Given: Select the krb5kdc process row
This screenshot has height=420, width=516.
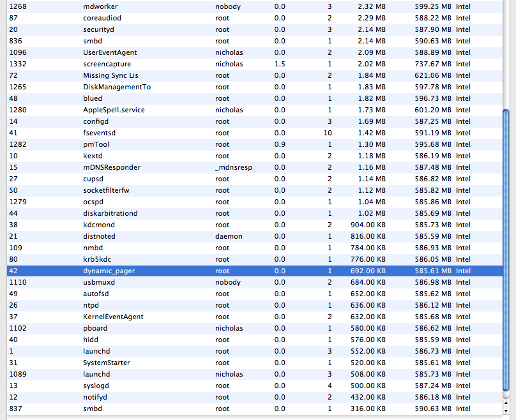Looking at the screenshot, I should click(x=255, y=260).
